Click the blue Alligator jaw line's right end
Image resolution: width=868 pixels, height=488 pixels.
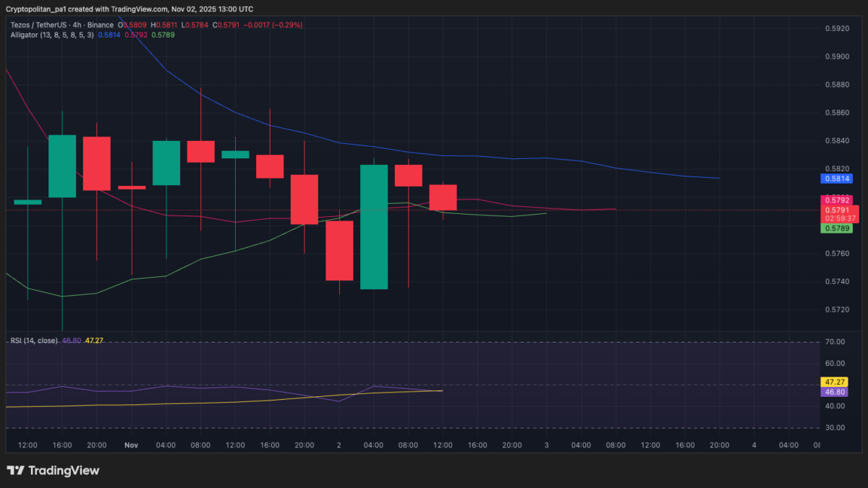718,178
